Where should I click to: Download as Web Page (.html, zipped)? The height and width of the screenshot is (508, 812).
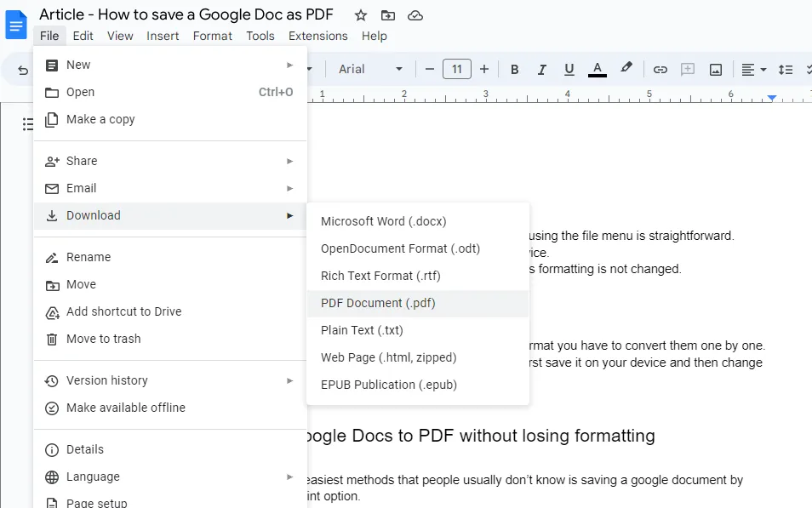coord(418,357)
